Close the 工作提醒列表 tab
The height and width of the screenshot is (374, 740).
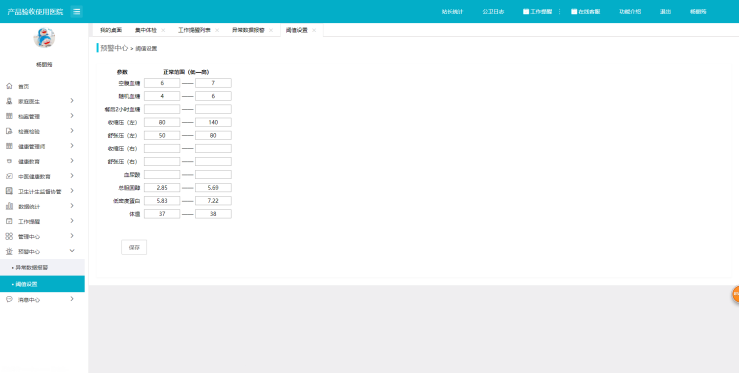click(217, 30)
